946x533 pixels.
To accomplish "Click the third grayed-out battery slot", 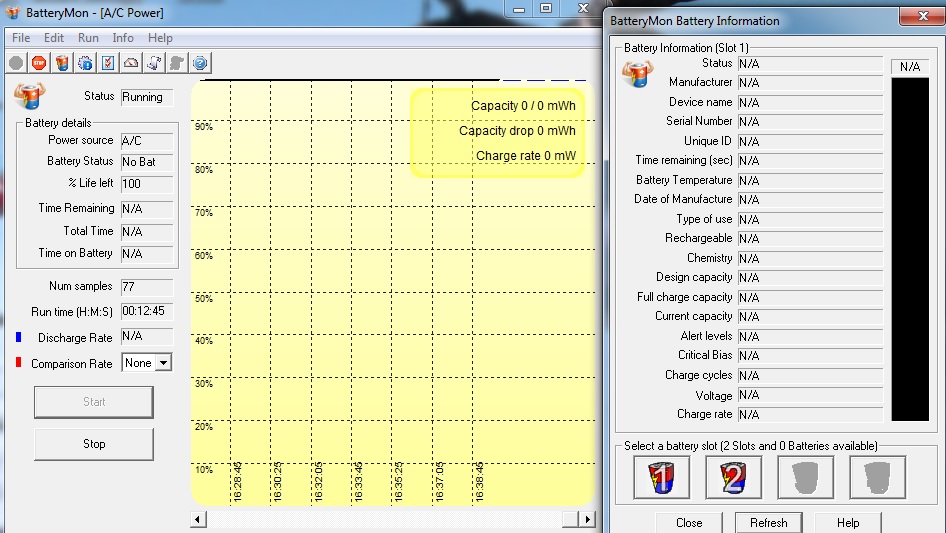I will 805,477.
